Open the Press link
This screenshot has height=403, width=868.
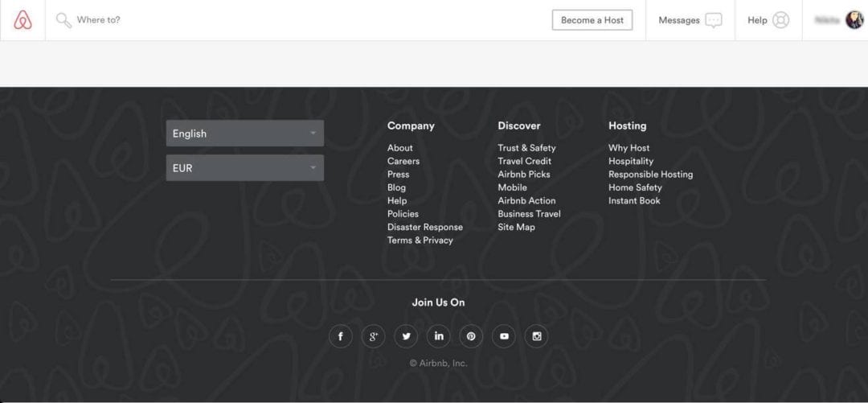[399, 175]
